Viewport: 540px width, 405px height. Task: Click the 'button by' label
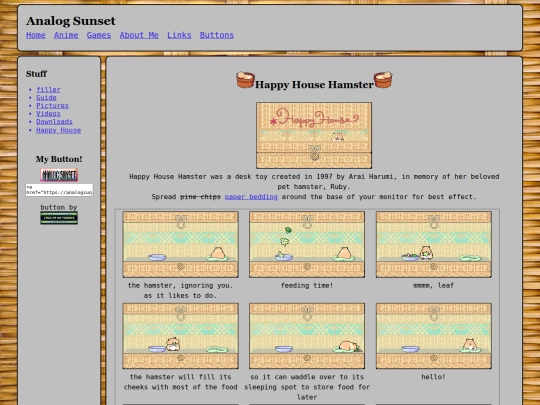click(59, 207)
